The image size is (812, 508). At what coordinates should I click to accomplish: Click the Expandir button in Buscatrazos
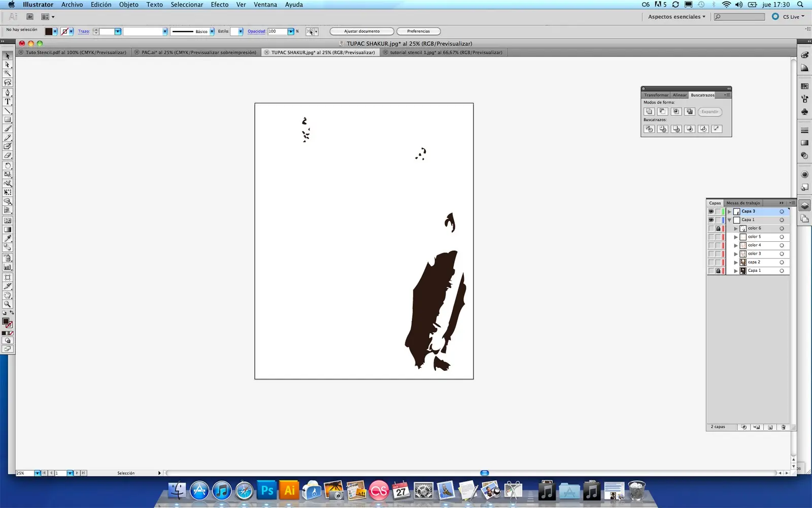point(709,112)
